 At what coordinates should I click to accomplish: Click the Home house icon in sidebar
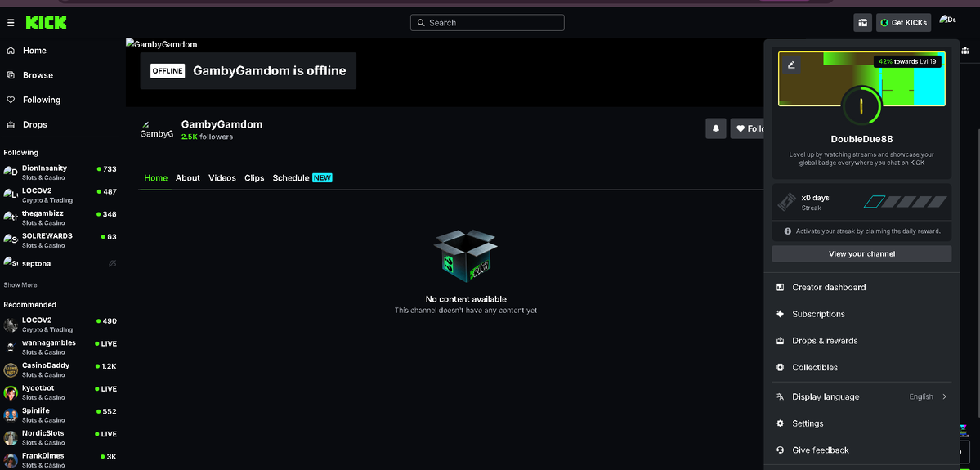[x=11, y=51]
